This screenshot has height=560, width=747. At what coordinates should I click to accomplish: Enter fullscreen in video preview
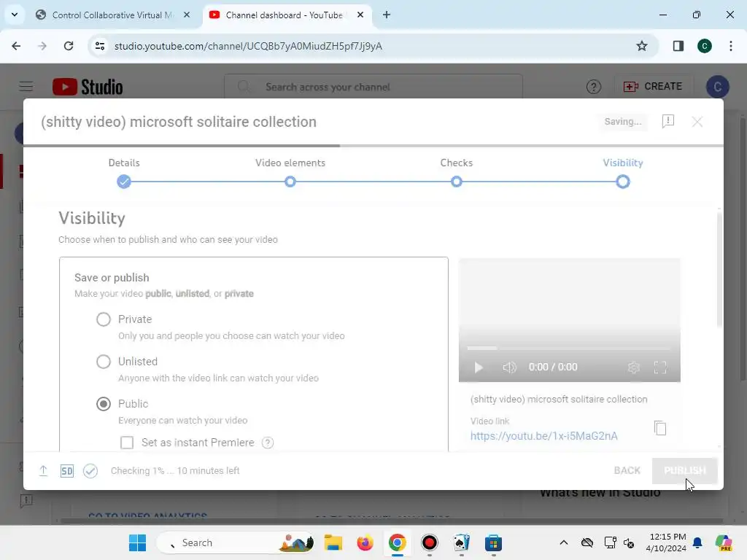tap(659, 367)
